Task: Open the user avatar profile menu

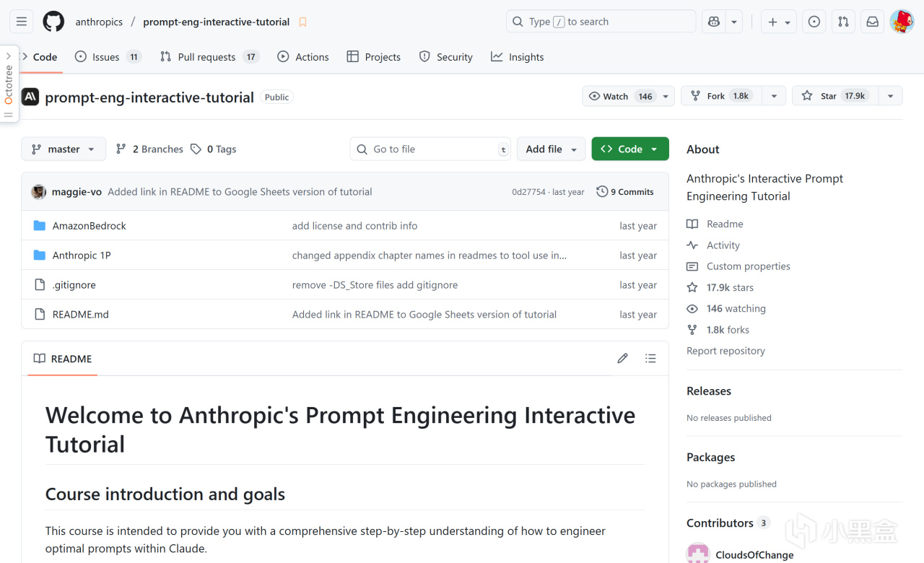Action: point(902,22)
